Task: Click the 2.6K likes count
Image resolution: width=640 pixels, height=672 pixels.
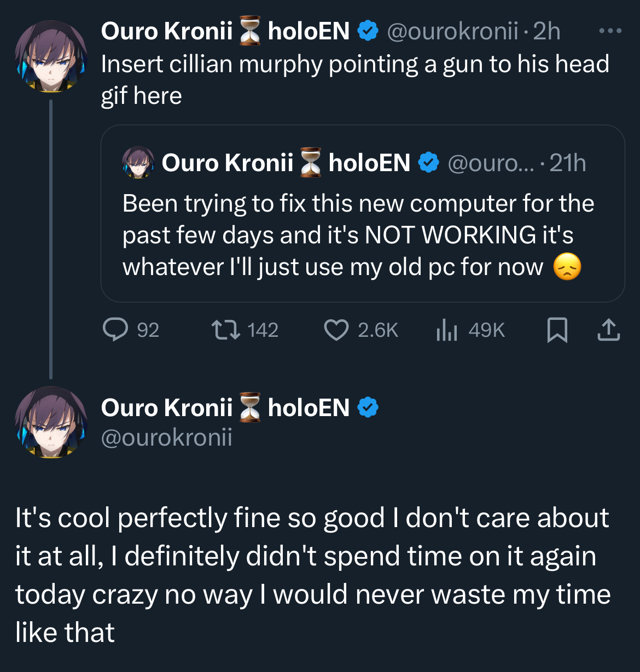Action: 377,330
